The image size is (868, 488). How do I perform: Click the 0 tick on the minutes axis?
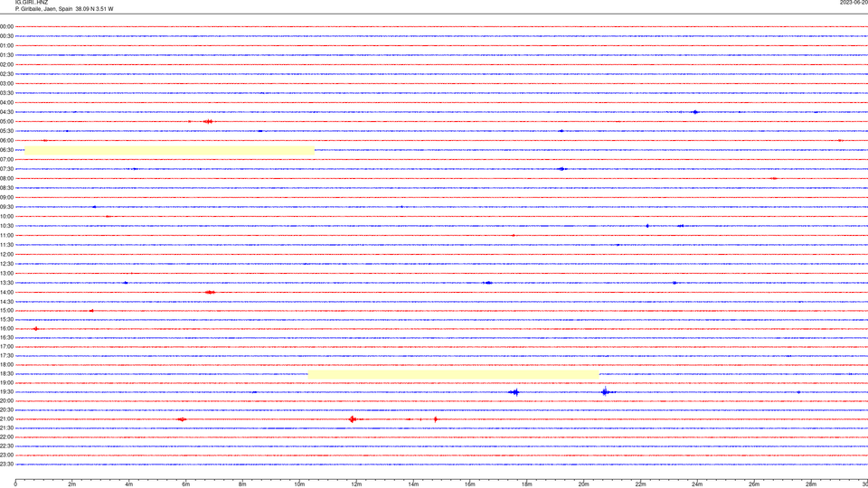coord(15,484)
